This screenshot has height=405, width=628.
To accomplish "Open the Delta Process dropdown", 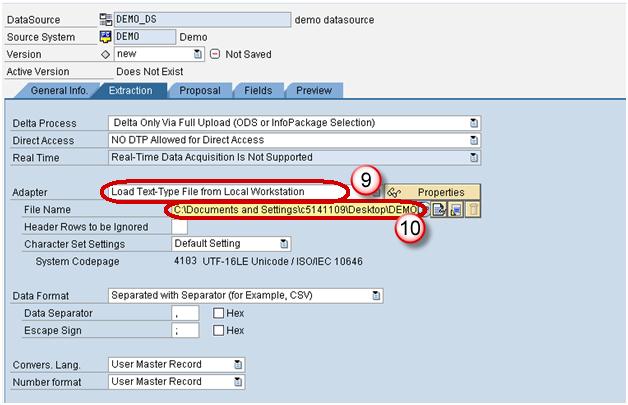I will coord(474,123).
